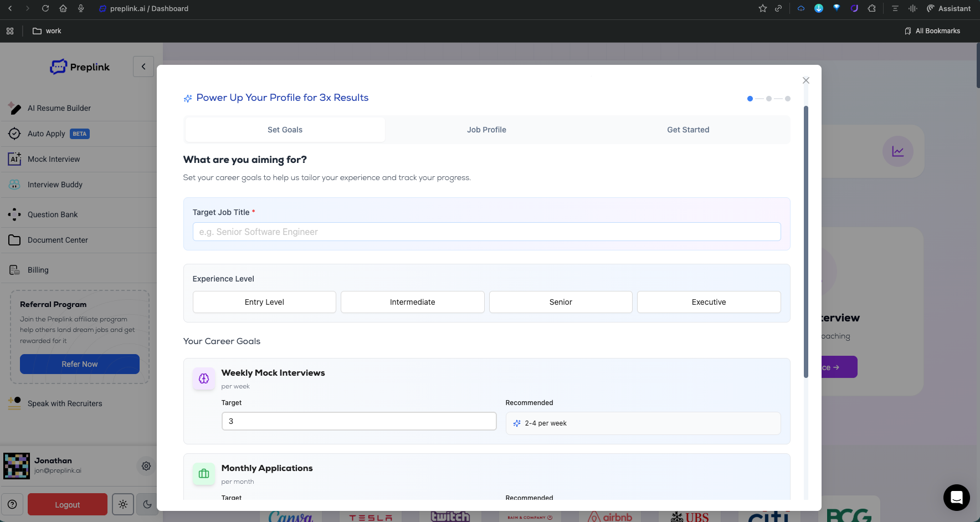The height and width of the screenshot is (522, 980).
Task: Open the Speak with Recruiters icon
Action: [14, 403]
